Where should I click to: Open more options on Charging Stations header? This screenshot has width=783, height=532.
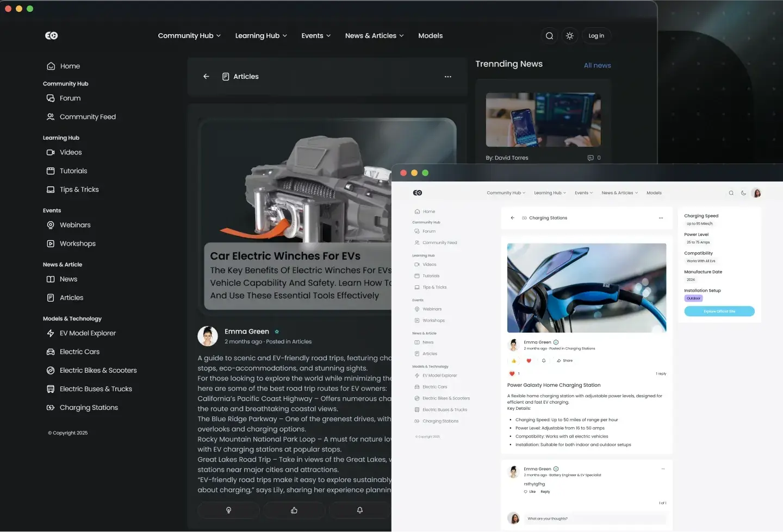point(661,218)
